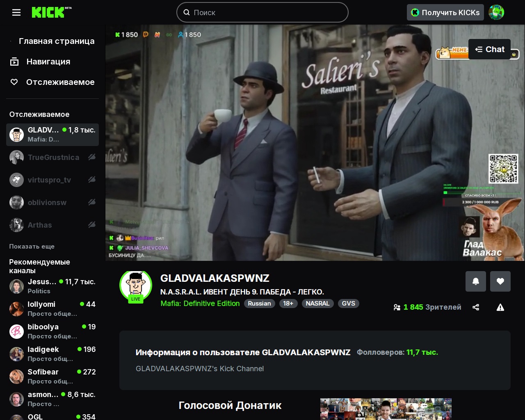The image size is (525, 420).
Task: Open recommended channel ladigeek
Action: 52,354
